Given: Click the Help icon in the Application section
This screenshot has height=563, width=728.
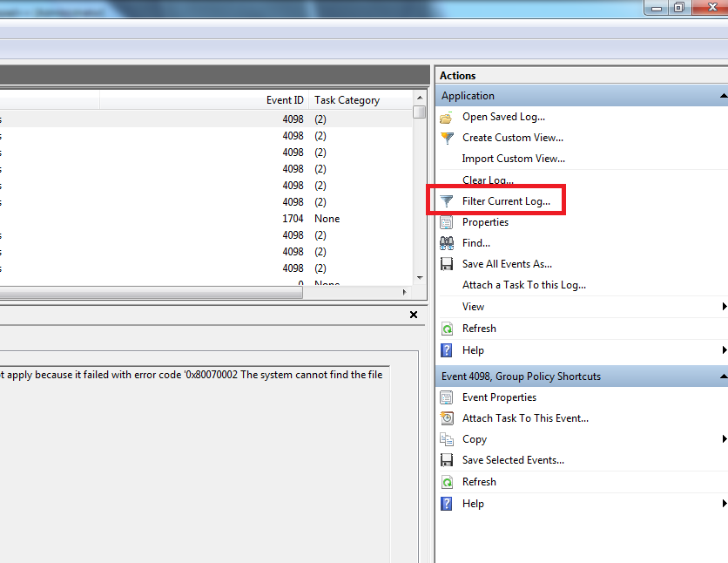Looking at the screenshot, I should coord(447,350).
